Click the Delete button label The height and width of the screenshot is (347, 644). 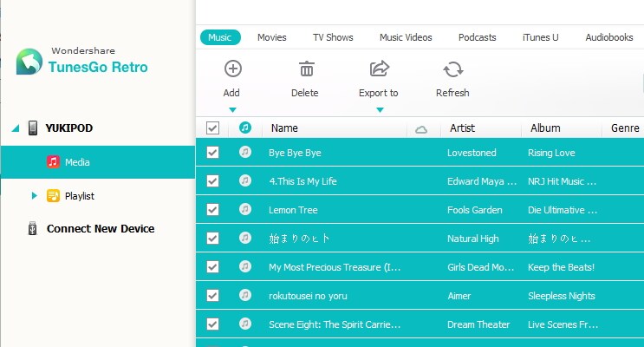(x=305, y=93)
